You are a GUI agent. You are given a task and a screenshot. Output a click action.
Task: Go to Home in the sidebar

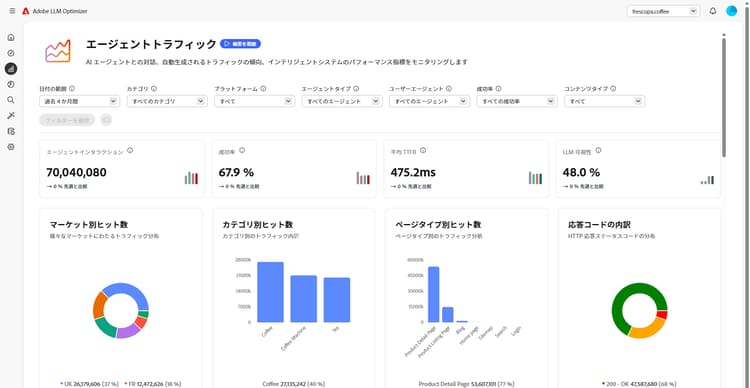pyautogui.click(x=11, y=37)
